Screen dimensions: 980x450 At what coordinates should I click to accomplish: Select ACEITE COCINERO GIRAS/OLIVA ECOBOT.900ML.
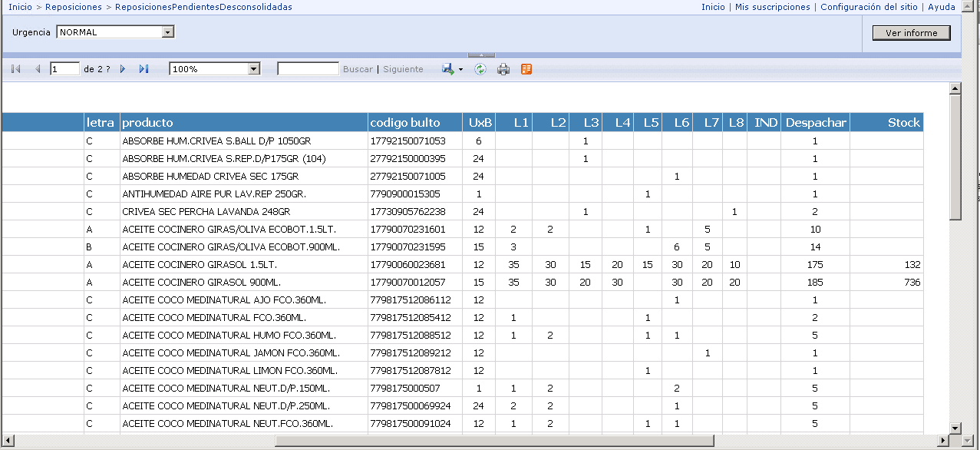(462, 247)
